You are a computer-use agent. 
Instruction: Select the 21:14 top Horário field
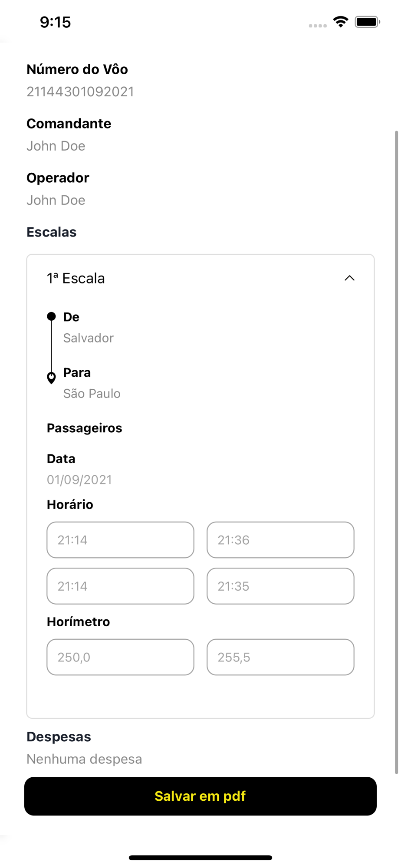point(120,540)
